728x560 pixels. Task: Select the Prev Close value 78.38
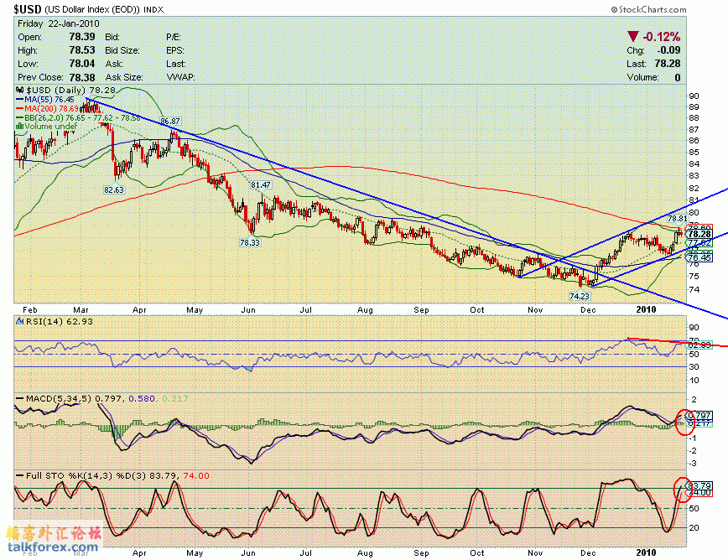point(82,77)
